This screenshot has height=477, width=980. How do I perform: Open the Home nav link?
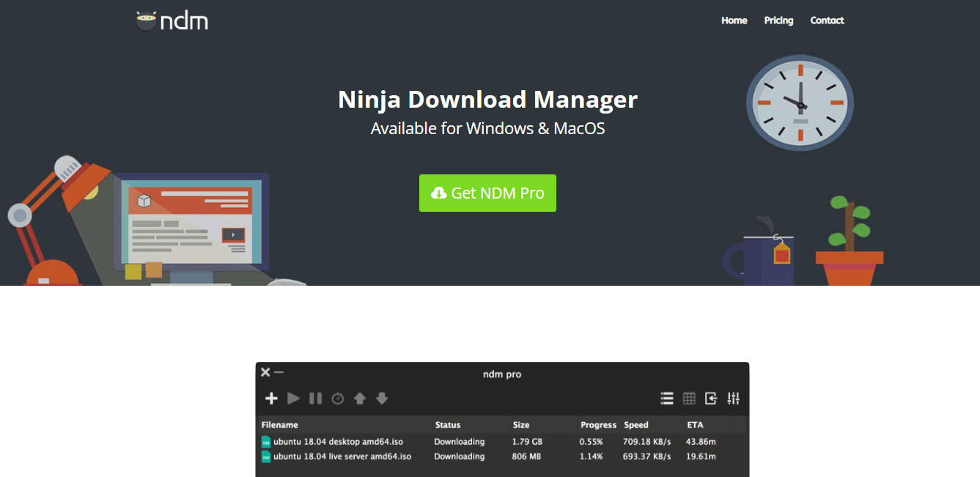tap(734, 21)
